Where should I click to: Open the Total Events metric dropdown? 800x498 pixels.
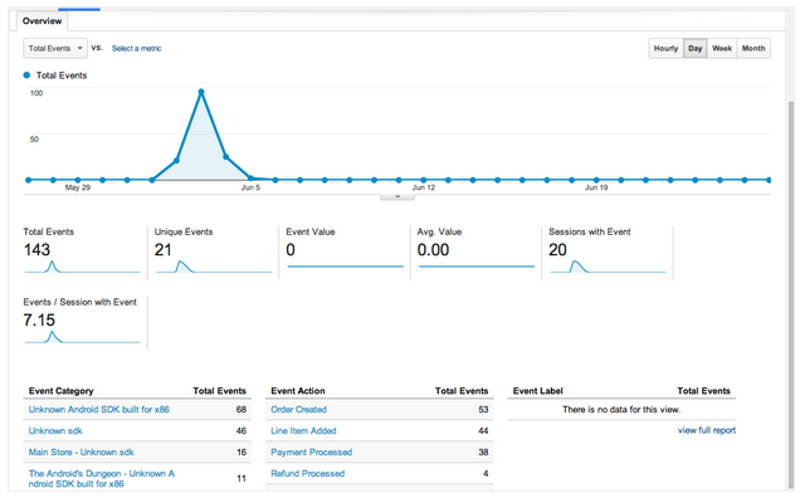click(x=55, y=48)
